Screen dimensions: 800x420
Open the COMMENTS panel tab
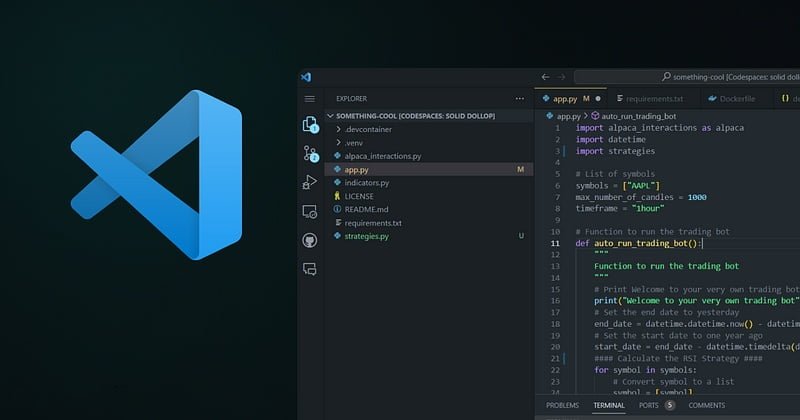tap(707, 405)
